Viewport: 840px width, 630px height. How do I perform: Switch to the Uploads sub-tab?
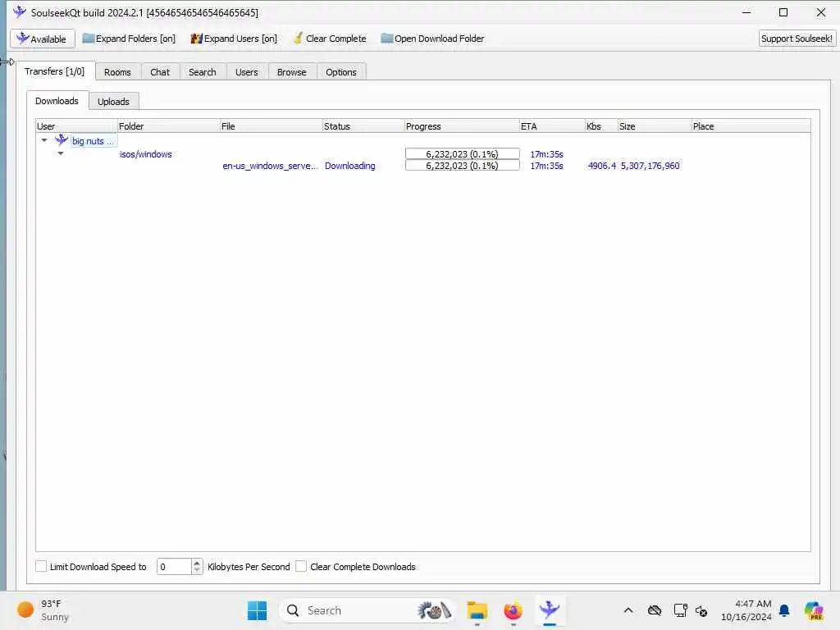(x=113, y=101)
